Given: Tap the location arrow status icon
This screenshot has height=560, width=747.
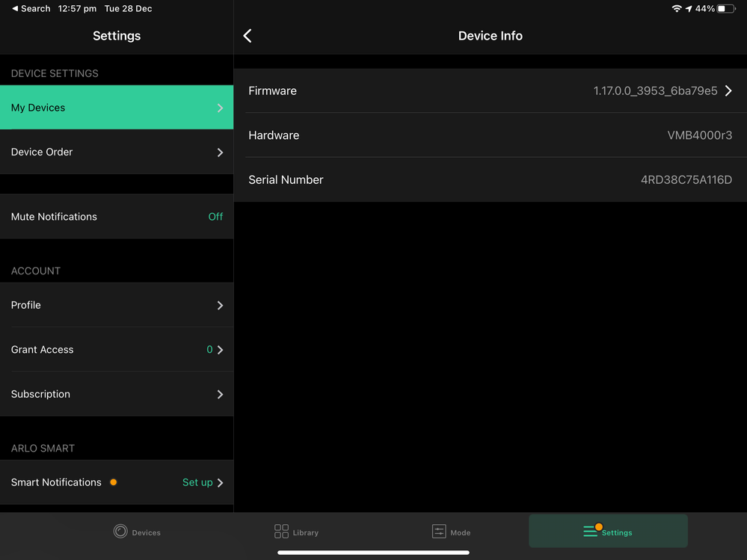Looking at the screenshot, I should click(689, 8).
